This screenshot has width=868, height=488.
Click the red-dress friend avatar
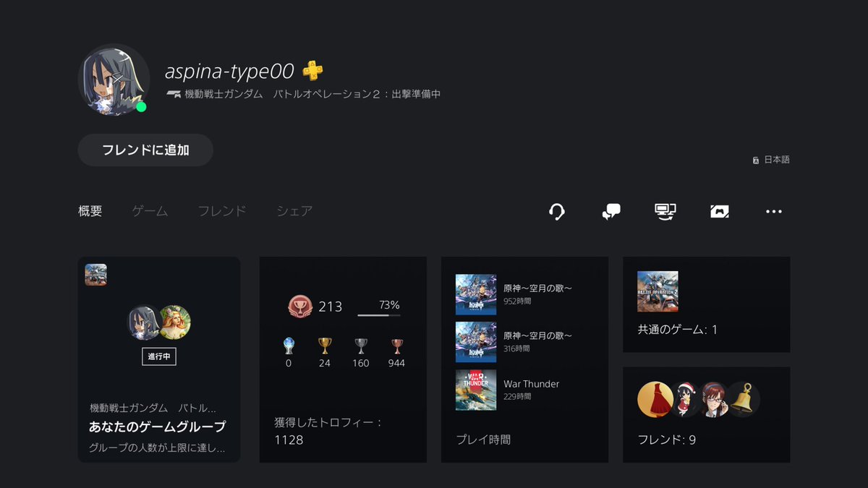click(x=654, y=399)
